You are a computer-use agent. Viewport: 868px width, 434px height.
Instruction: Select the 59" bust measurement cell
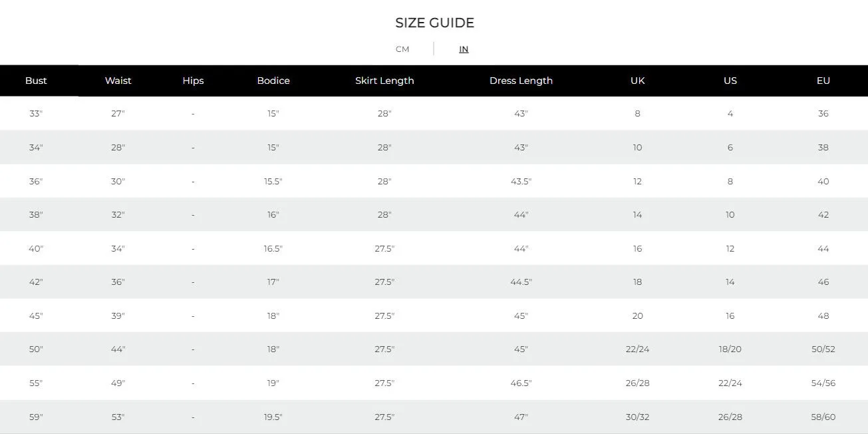(x=36, y=417)
